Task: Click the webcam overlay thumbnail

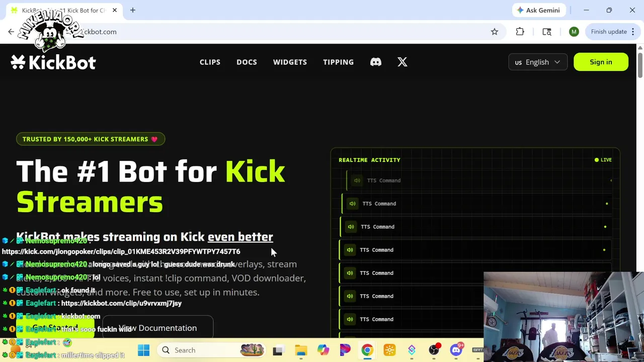Action: (x=563, y=317)
